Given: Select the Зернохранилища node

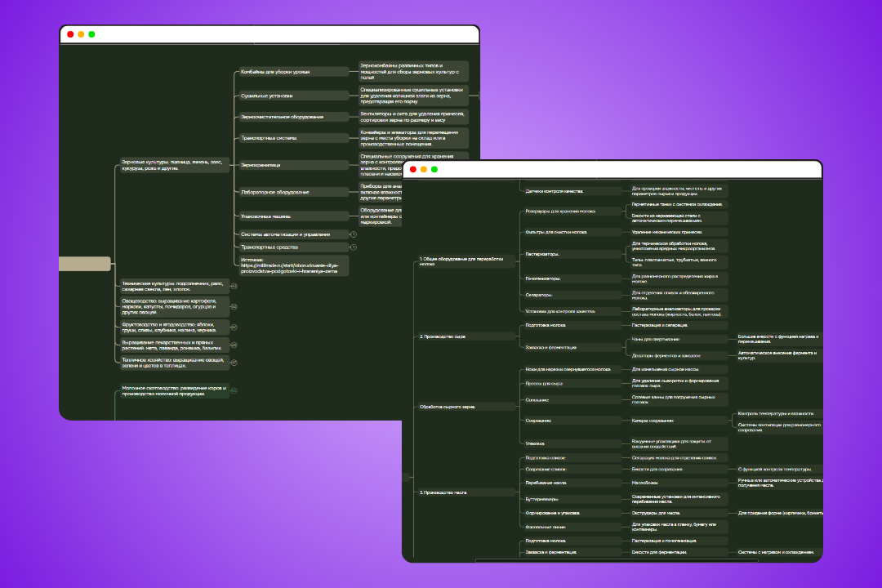Looking at the screenshot, I should tap(294, 165).
